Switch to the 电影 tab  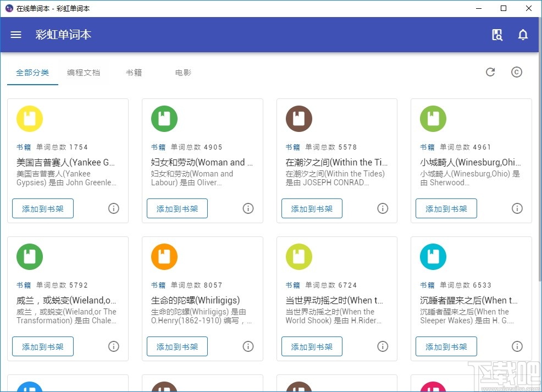183,72
